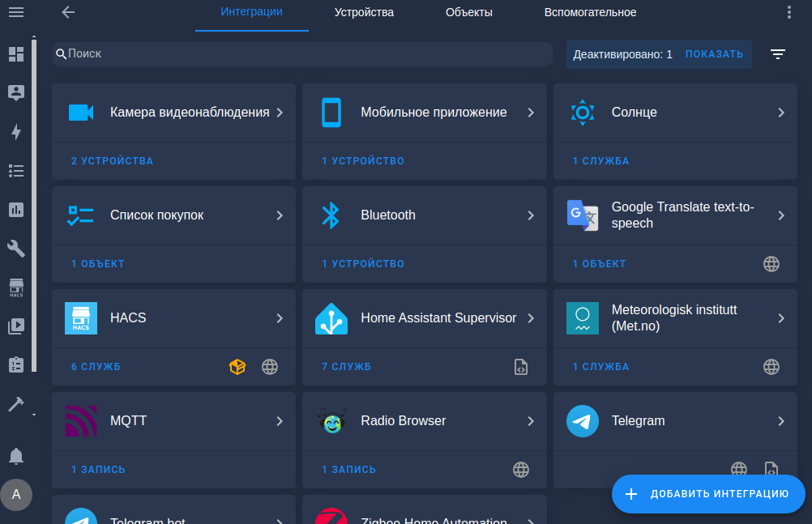
Task: Open the Media sidebar icon
Action: click(x=16, y=326)
